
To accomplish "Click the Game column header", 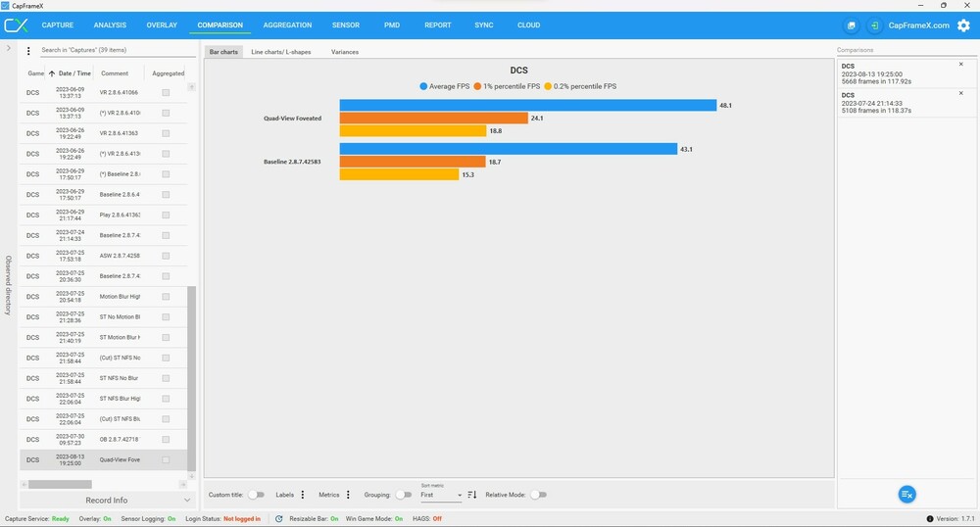I will [35, 73].
